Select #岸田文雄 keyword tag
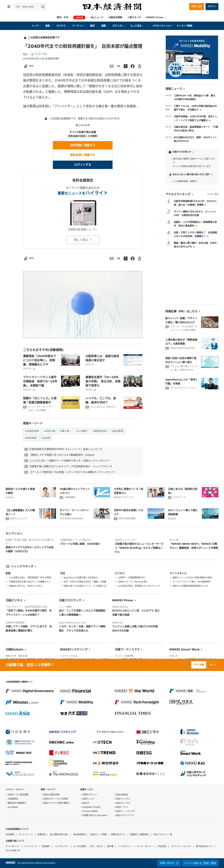 (49, 431)
